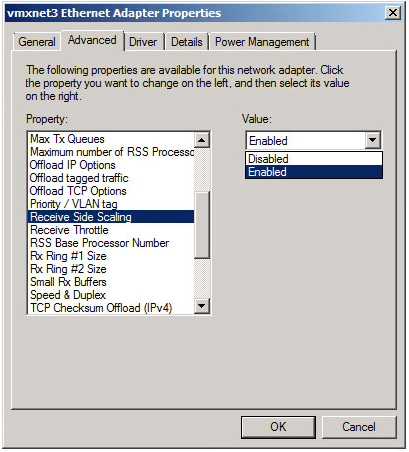Select the Rx Ring #2 Size property

pyautogui.click(x=111, y=269)
